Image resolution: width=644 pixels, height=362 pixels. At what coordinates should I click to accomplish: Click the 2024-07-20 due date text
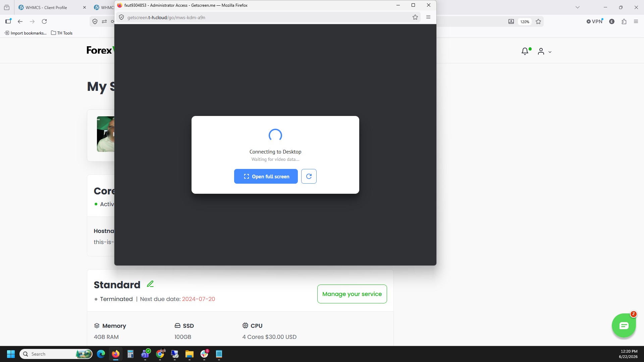pos(199,299)
